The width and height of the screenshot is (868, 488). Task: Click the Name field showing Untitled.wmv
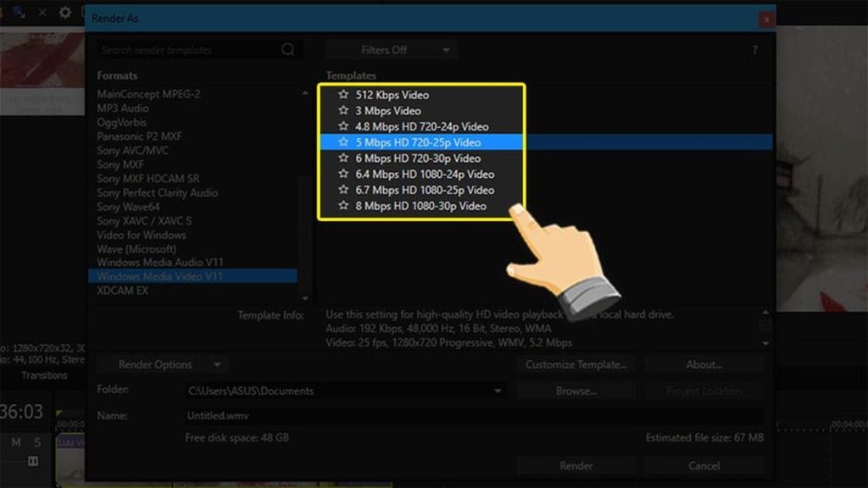point(254,416)
